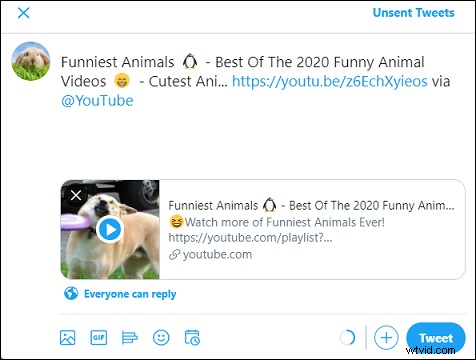Click the youtube.com link in preview card
476x360 pixels.
coord(217,255)
